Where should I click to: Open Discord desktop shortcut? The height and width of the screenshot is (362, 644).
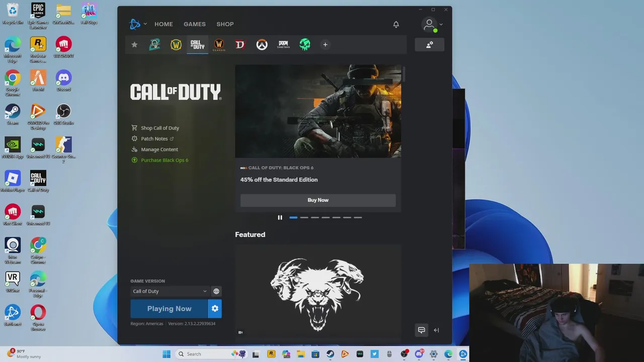pyautogui.click(x=63, y=81)
